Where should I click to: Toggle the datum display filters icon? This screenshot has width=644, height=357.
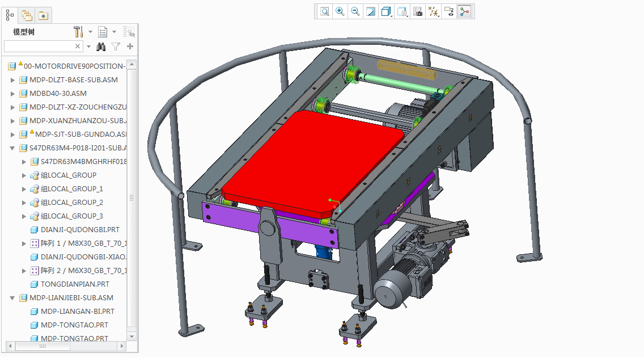433,11
